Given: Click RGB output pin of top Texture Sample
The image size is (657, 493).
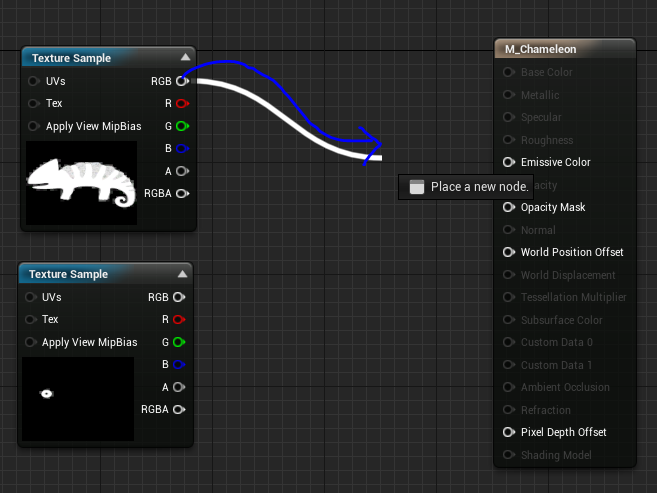Looking at the screenshot, I should pyautogui.click(x=182, y=81).
